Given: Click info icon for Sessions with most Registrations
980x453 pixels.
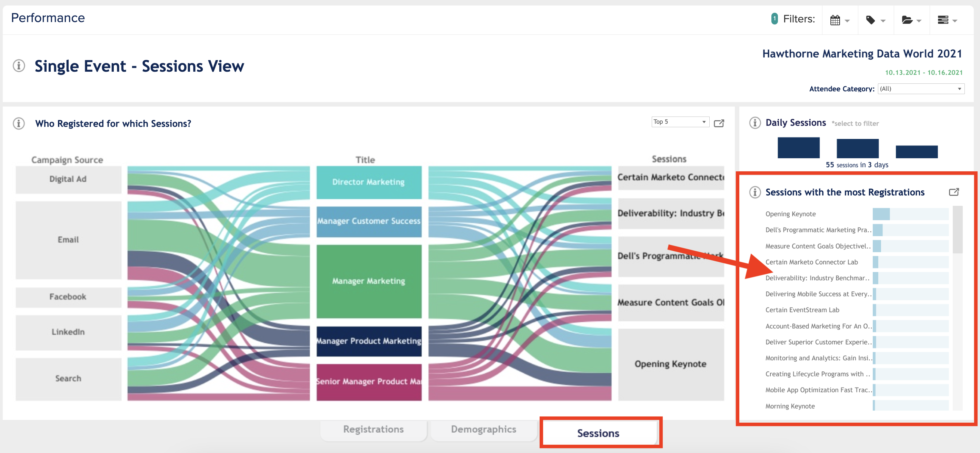Looking at the screenshot, I should pyautogui.click(x=755, y=192).
